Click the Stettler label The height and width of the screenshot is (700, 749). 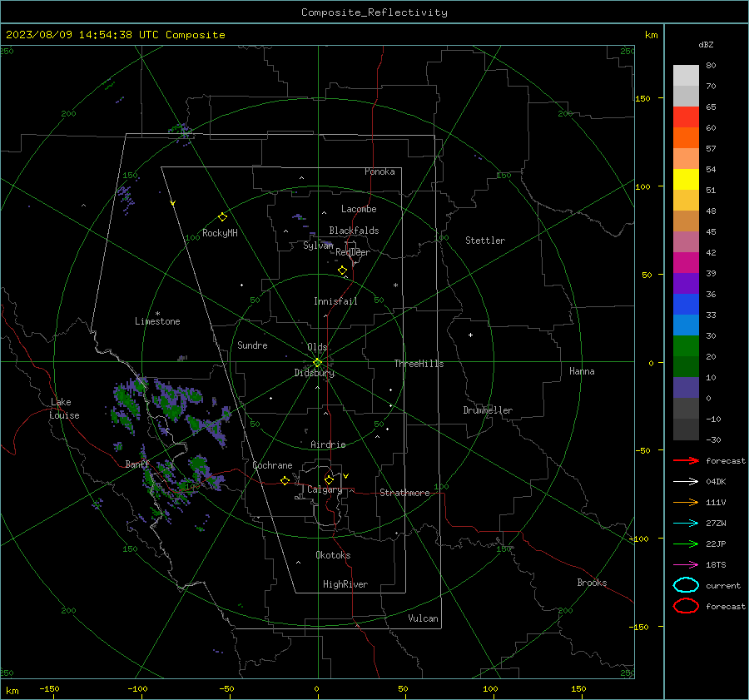485,241
